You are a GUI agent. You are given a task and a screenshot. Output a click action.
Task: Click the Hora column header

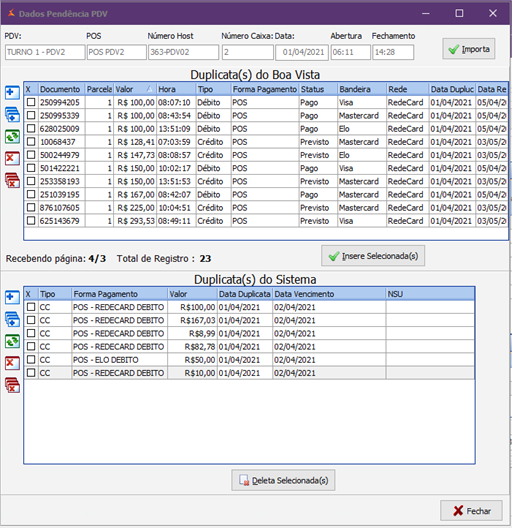[x=177, y=89]
